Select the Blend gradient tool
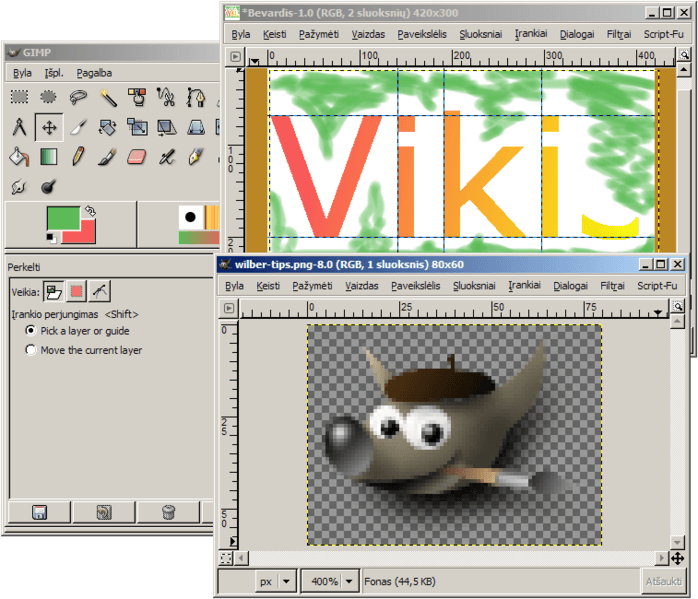The height and width of the screenshot is (599, 698). (49, 157)
